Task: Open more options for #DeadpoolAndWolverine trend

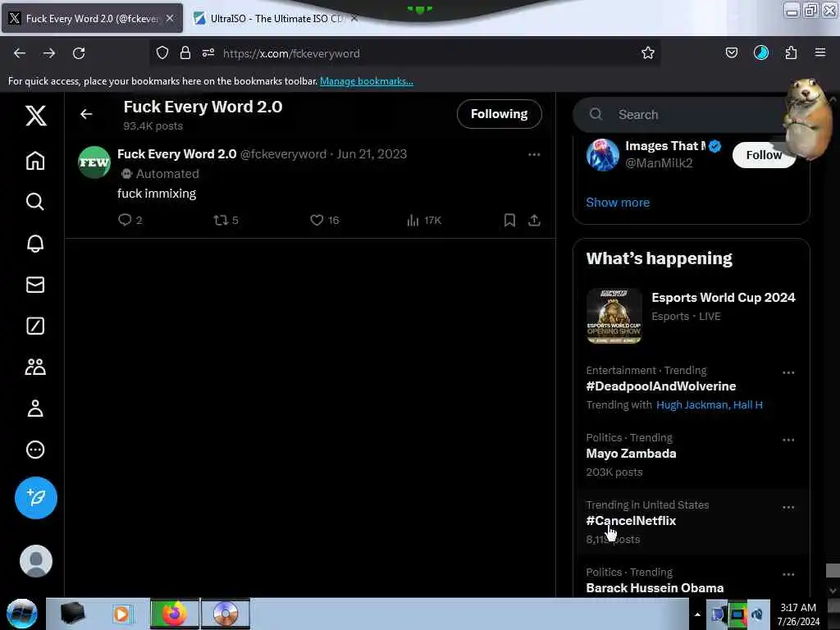Action: click(788, 372)
